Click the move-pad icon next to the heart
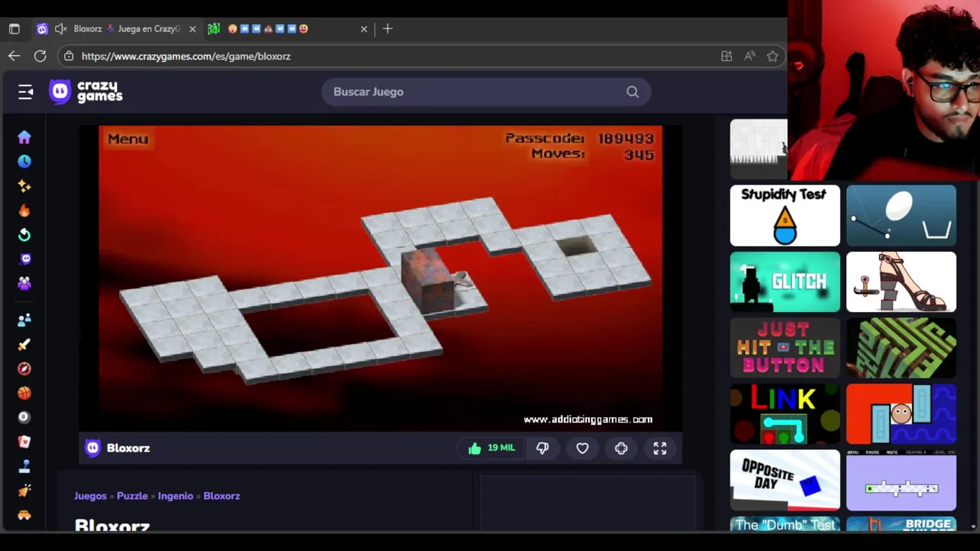 (621, 448)
